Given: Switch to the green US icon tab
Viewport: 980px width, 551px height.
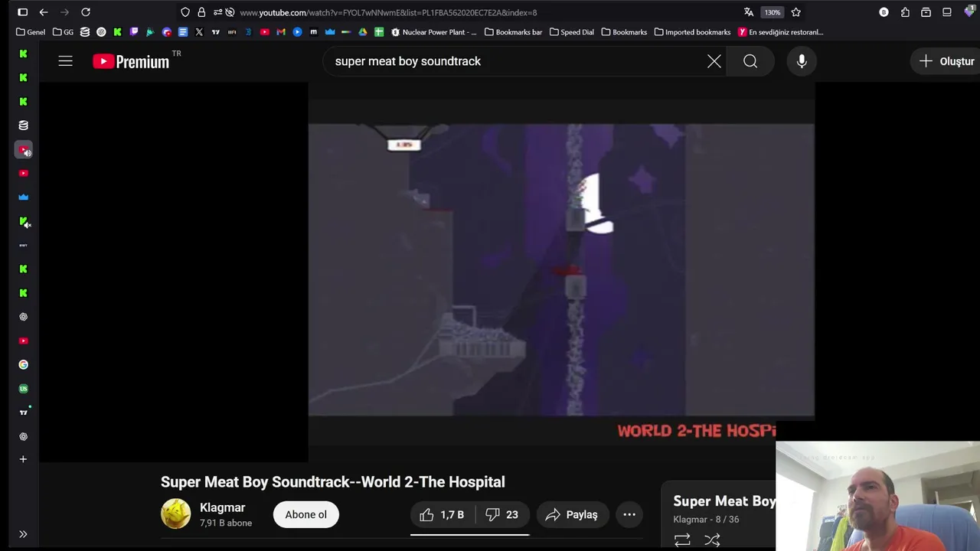Looking at the screenshot, I should [x=23, y=389].
